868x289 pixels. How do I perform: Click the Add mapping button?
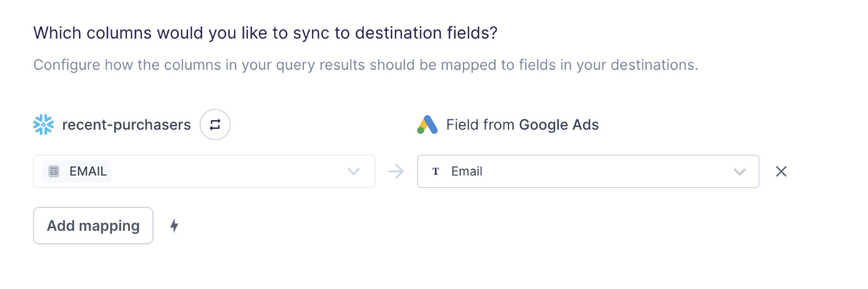93,226
